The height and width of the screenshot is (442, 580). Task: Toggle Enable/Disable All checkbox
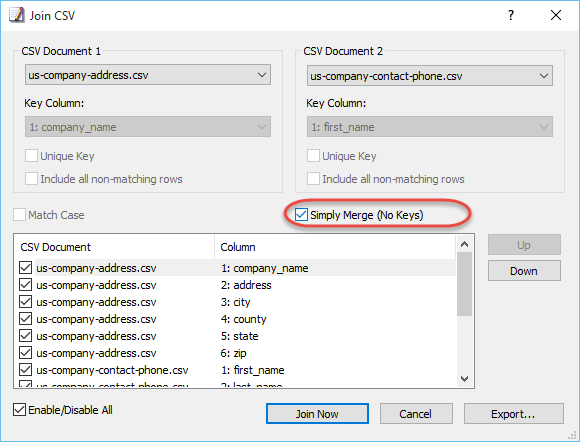pos(19,410)
